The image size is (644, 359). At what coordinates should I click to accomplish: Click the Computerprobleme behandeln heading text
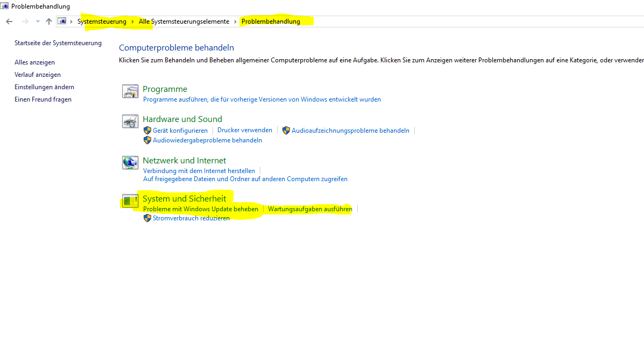coord(176,48)
